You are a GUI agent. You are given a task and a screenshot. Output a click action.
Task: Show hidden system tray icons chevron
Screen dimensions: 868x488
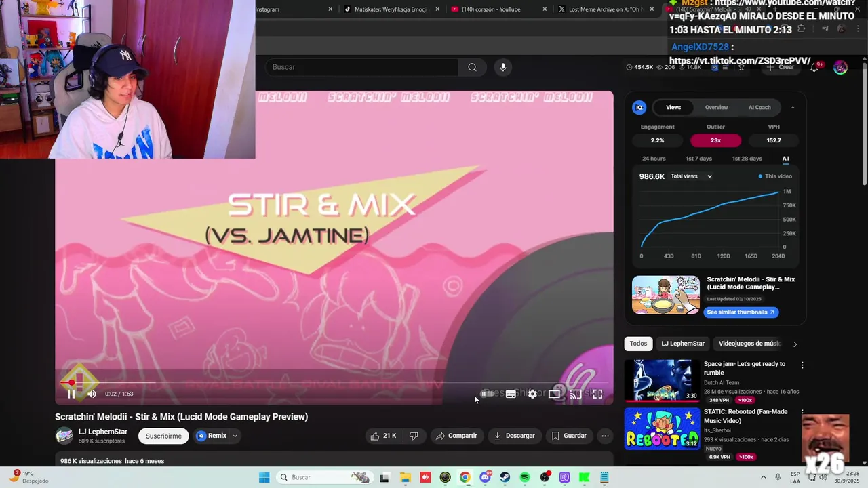763,477
